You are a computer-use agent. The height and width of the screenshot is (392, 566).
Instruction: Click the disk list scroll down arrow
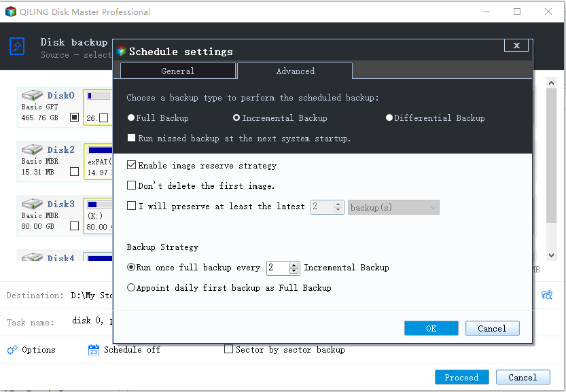pos(551,255)
